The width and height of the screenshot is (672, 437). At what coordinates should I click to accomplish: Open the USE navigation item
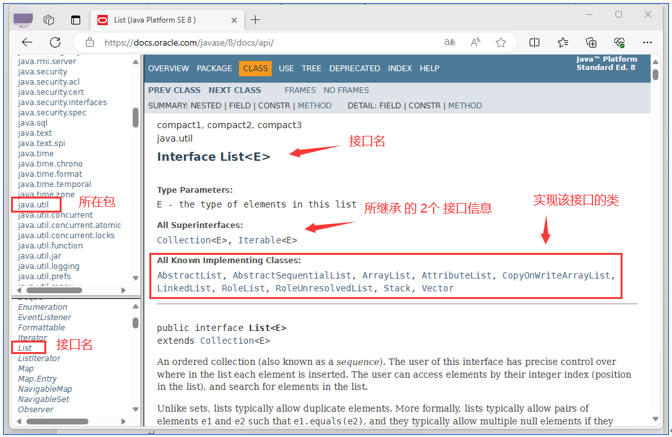click(x=286, y=69)
